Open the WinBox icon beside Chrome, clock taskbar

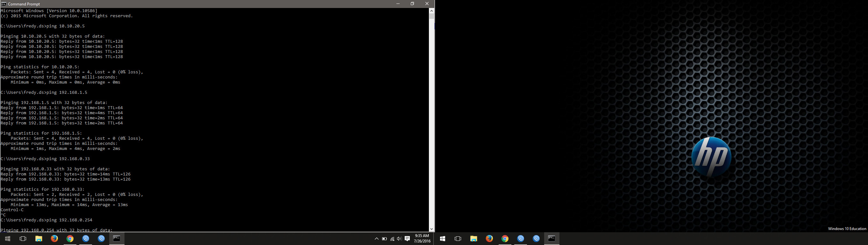(x=86, y=239)
